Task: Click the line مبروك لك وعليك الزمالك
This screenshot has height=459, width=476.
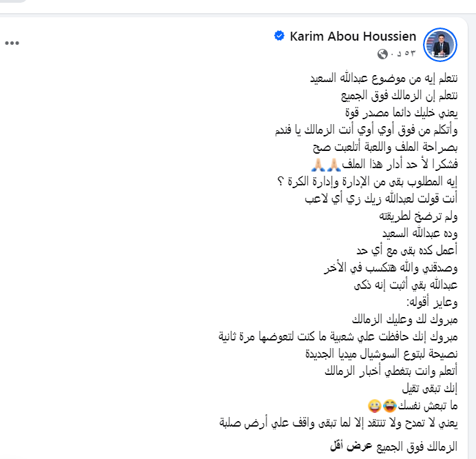Action: coord(404,319)
